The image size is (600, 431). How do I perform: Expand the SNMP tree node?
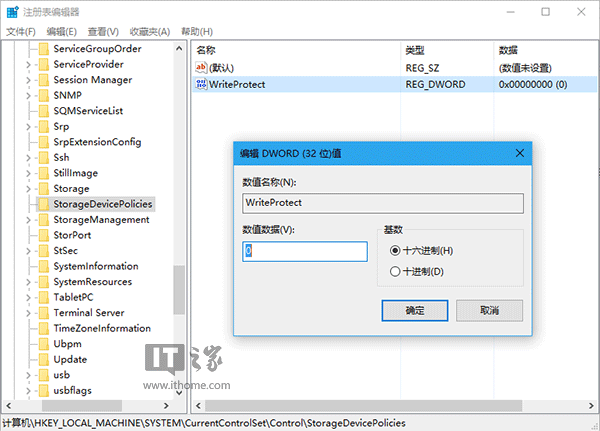coord(28,96)
